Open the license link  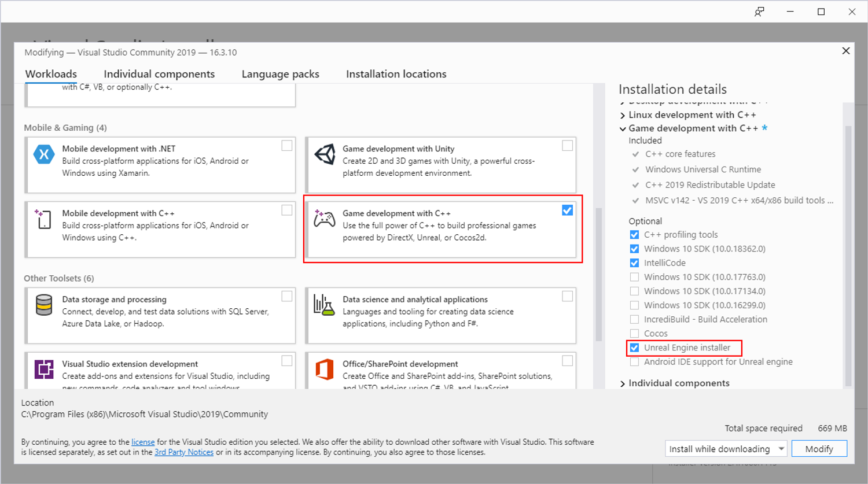coord(143,442)
